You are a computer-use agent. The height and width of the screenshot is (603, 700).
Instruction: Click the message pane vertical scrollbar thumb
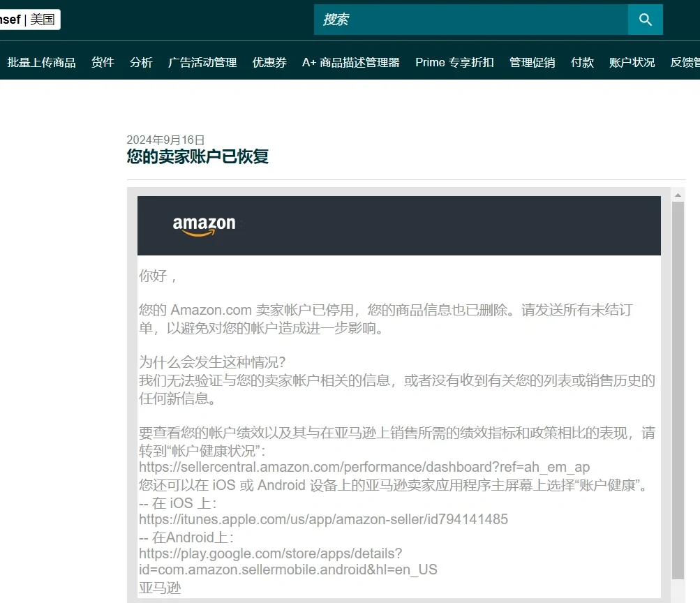(678, 391)
